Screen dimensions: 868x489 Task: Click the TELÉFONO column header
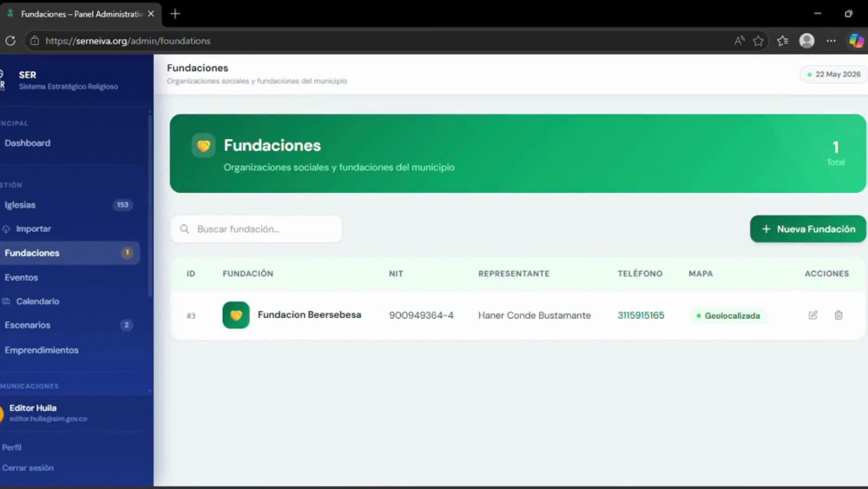tap(640, 274)
